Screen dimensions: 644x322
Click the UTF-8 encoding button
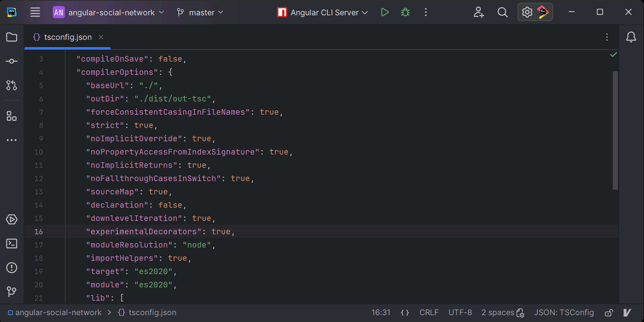pos(460,313)
